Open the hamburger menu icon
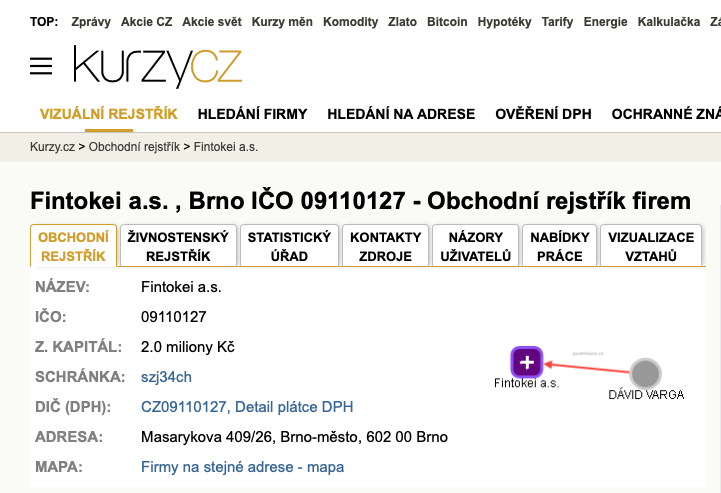The width and height of the screenshot is (721, 493). (41, 66)
